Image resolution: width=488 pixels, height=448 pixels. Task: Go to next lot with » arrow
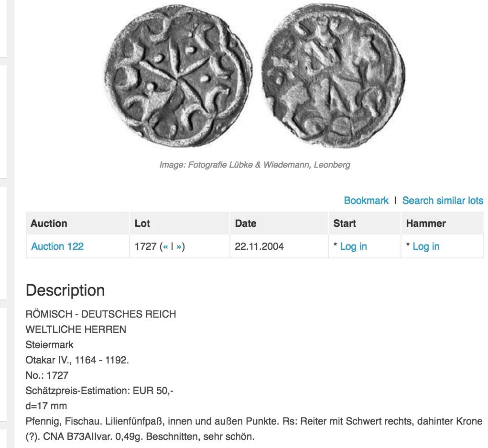tap(179, 246)
